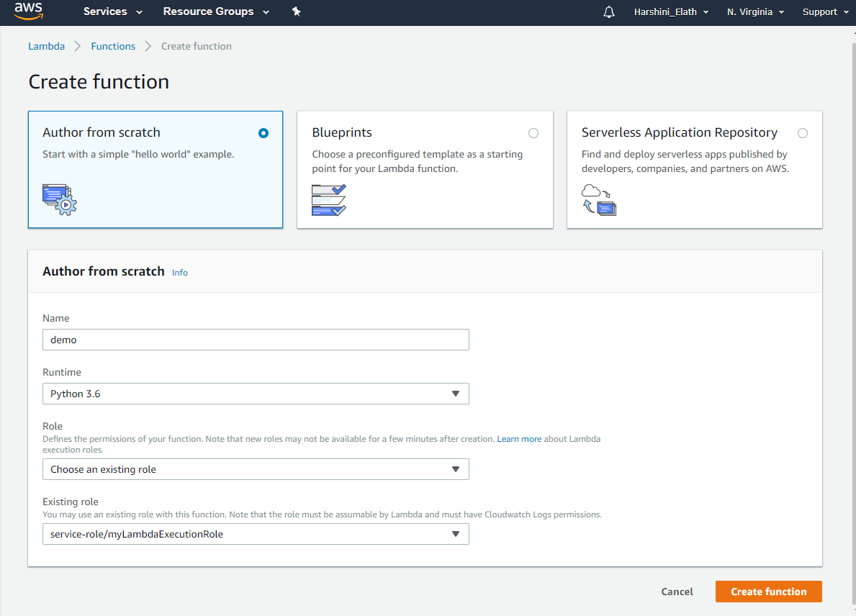
Task: Click the Serverless Application Repository cloud icon
Action: tap(598, 198)
